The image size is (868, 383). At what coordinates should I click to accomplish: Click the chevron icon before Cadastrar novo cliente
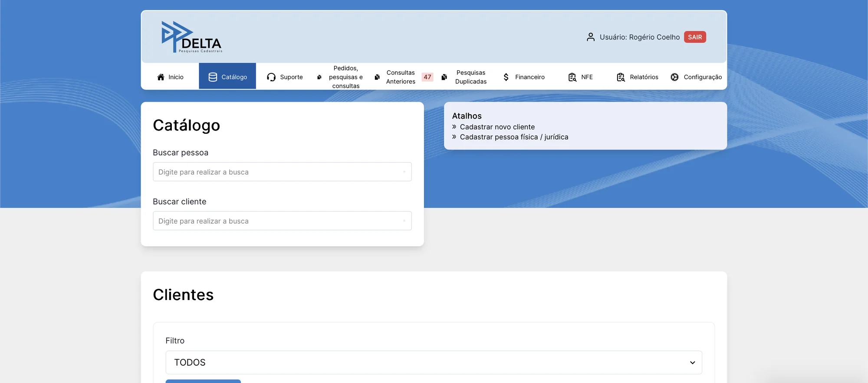coord(454,127)
